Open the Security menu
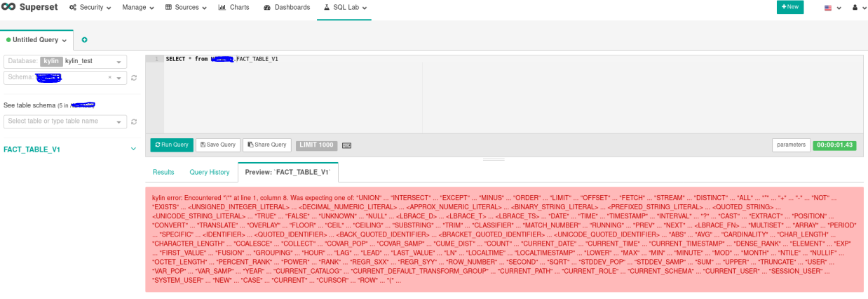This screenshot has height=299, width=868. (90, 7)
